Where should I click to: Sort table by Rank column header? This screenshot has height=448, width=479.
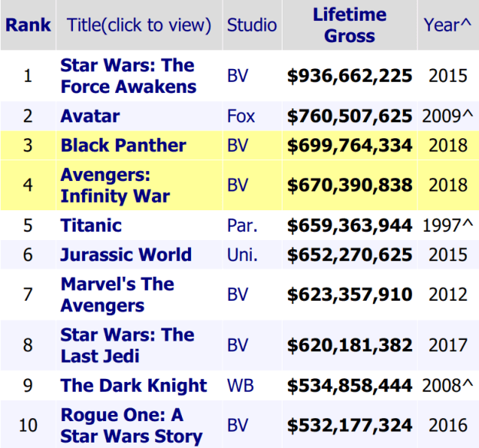pos(28,25)
